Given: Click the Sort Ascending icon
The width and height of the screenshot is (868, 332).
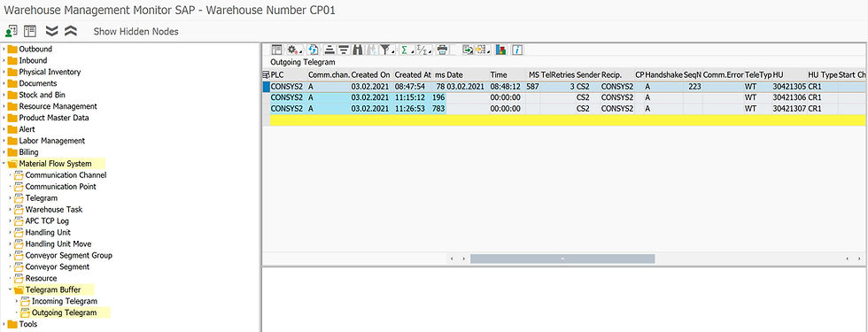Looking at the screenshot, I should pos(329,50).
